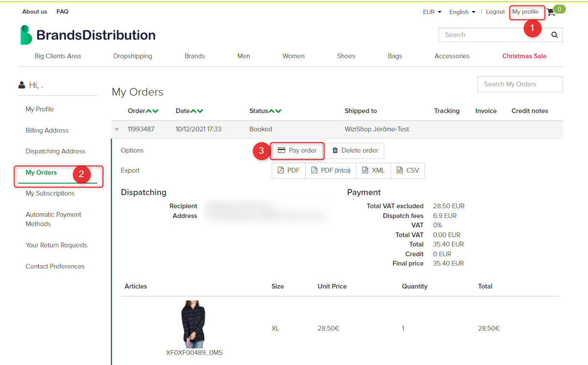Click the Pay order button
Image resolution: width=588 pixels, height=365 pixels.
[297, 150]
